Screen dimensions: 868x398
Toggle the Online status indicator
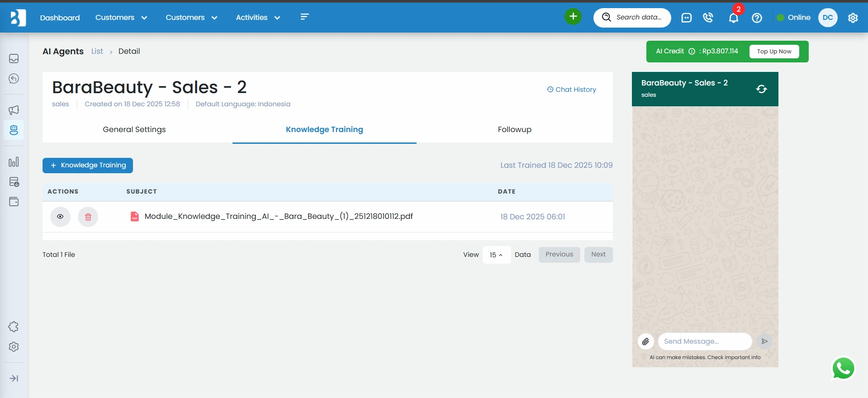(x=793, y=18)
